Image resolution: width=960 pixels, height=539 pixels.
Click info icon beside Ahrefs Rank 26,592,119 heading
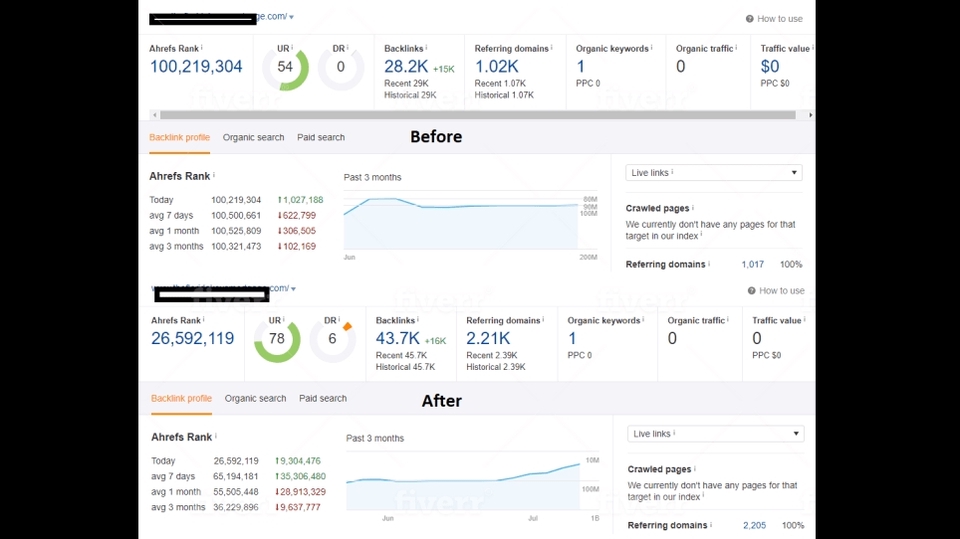click(x=203, y=320)
